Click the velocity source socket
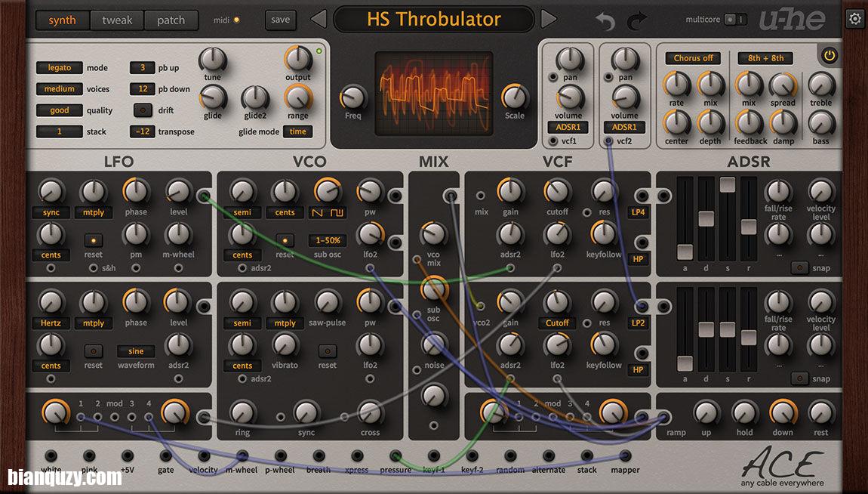Screen dimensions: 868x494 (x=204, y=455)
